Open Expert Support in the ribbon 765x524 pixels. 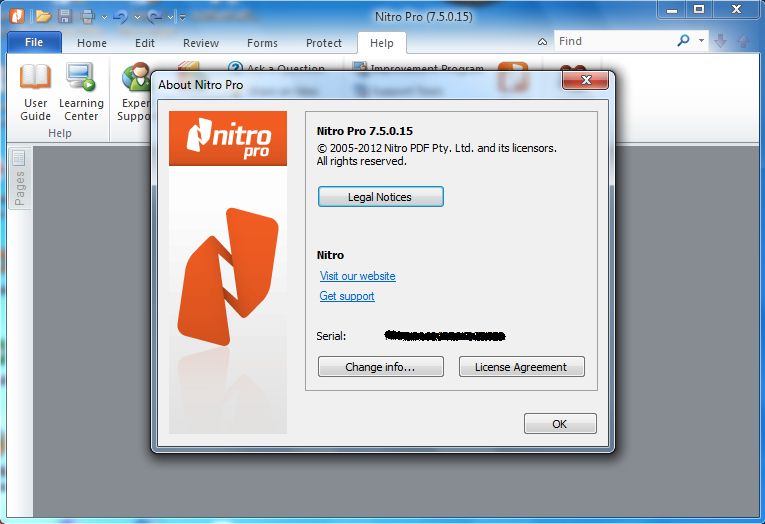(x=134, y=92)
